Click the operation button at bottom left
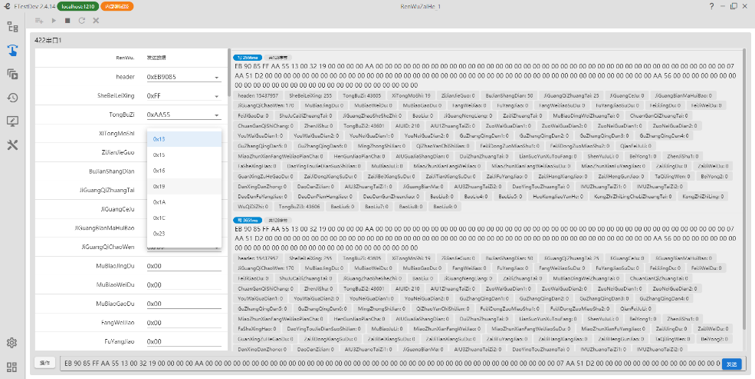The width and height of the screenshot is (755, 379). coord(45,363)
